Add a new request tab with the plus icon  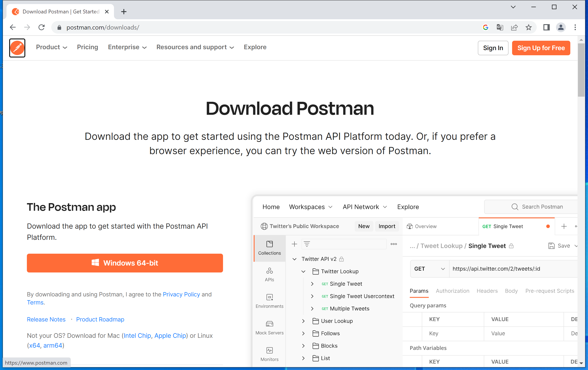coord(564,226)
